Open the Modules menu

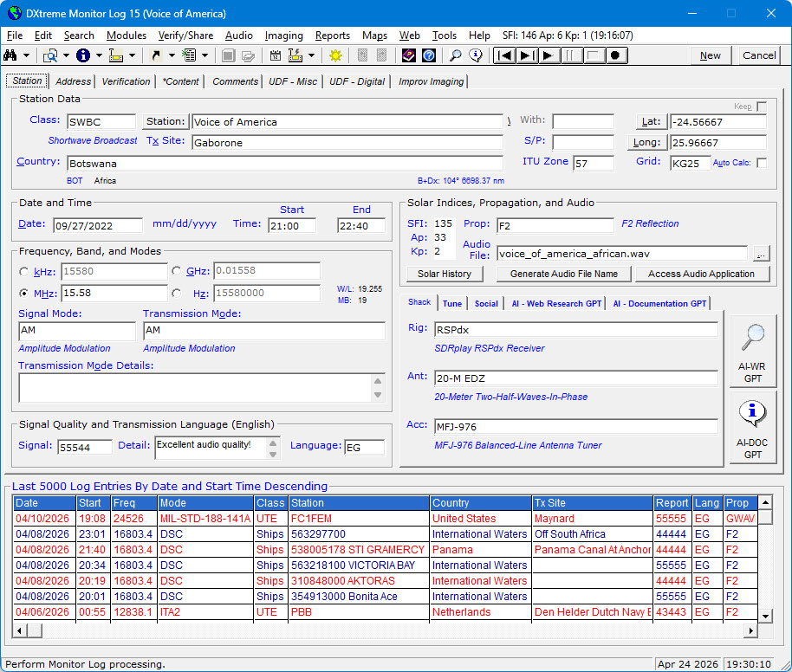pos(127,36)
